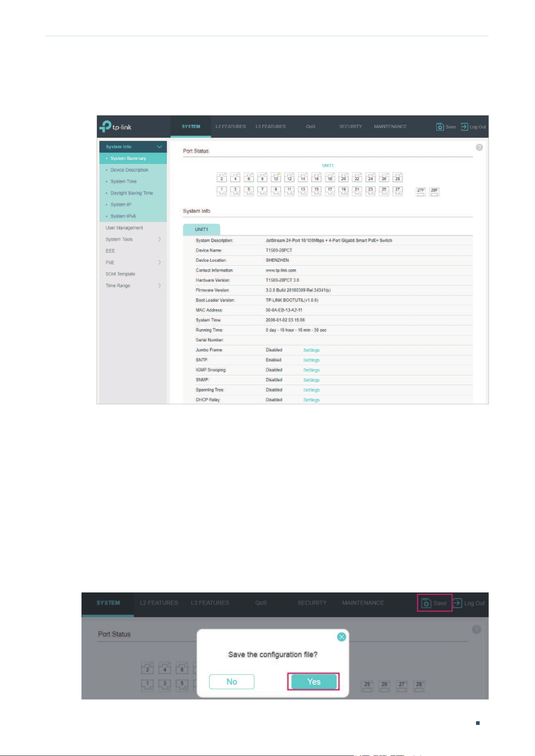Image resolution: width=535 pixels, height=756 pixels.
Task: Click Settings link for SNTP
Action: tap(312, 360)
